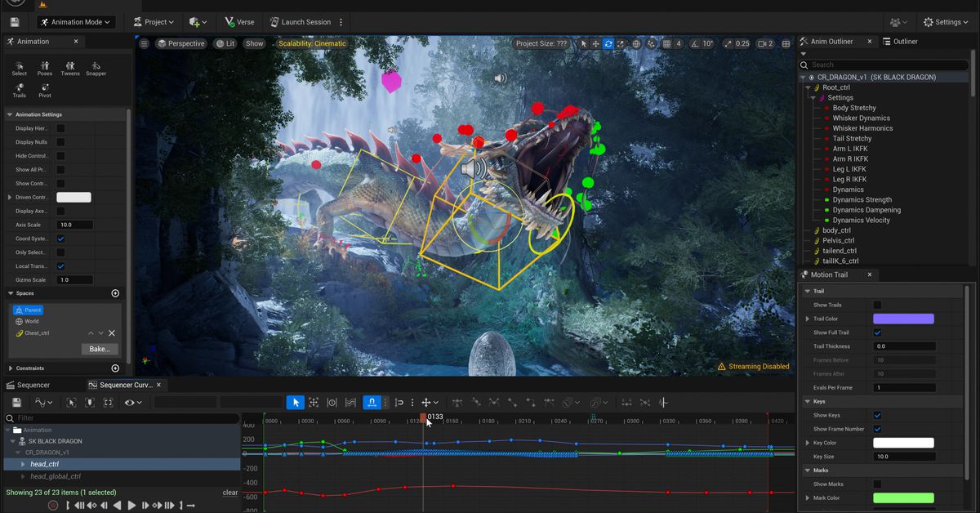Toggle key snapping lock in the curve editor
Viewport: 980px width, 513px height.
coord(372,402)
